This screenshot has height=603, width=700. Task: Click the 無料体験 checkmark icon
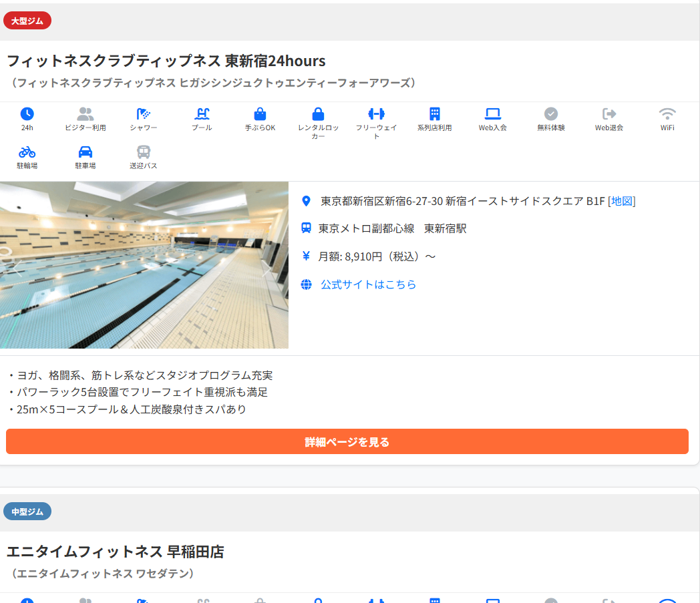[x=551, y=114]
